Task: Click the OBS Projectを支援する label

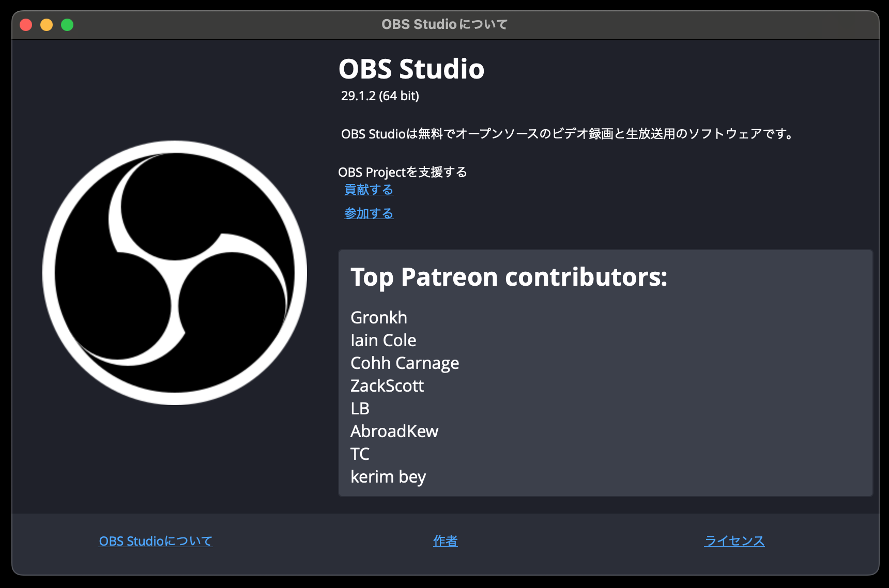Action: [403, 172]
